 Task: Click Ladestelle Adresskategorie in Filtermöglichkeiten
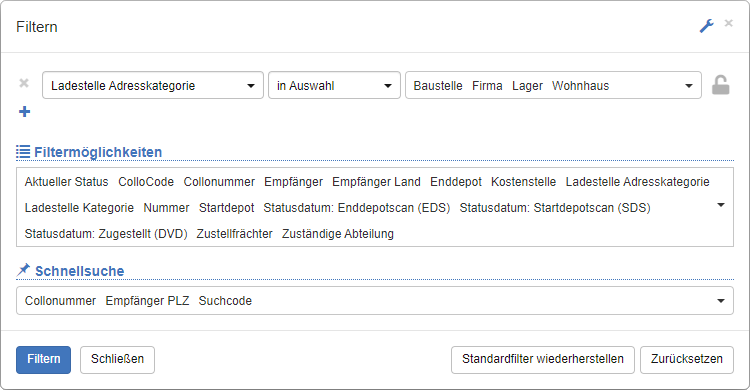637,182
